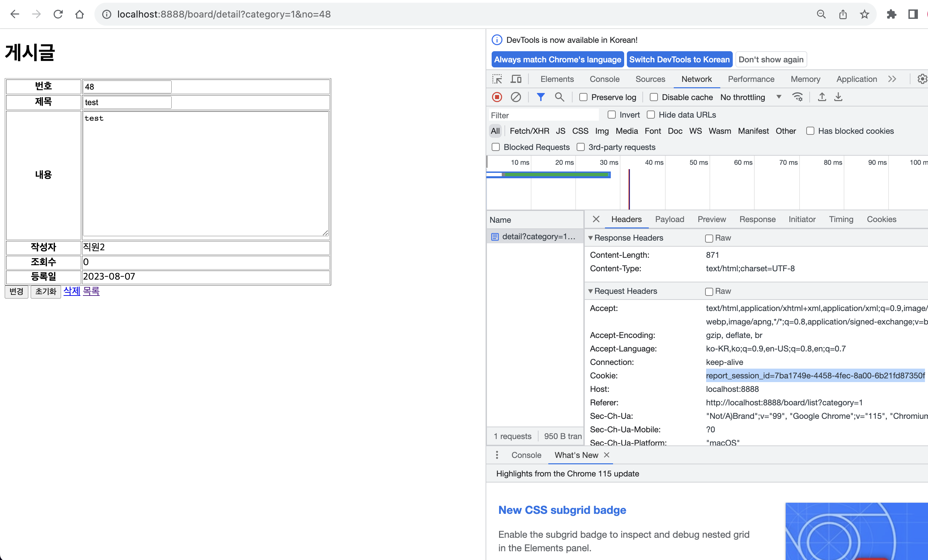Click the 삭제 delete link
The width and height of the screenshot is (928, 560).
pyautogui.click(x=71, y=291)
